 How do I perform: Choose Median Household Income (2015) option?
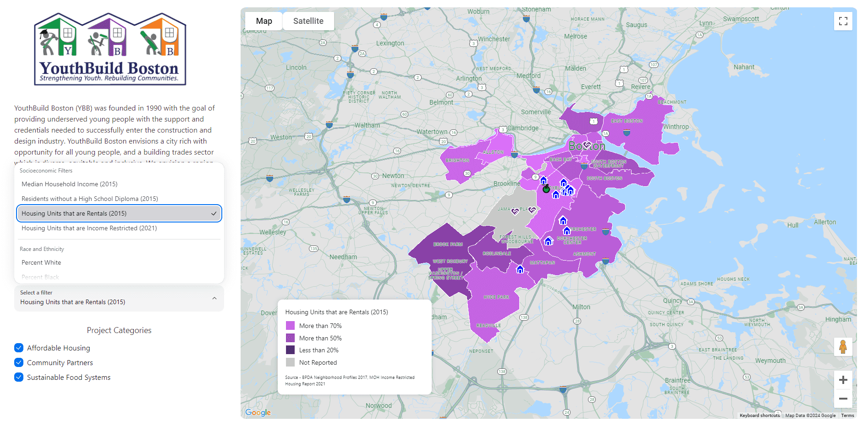pyautogui.click(x=119, y=184)
